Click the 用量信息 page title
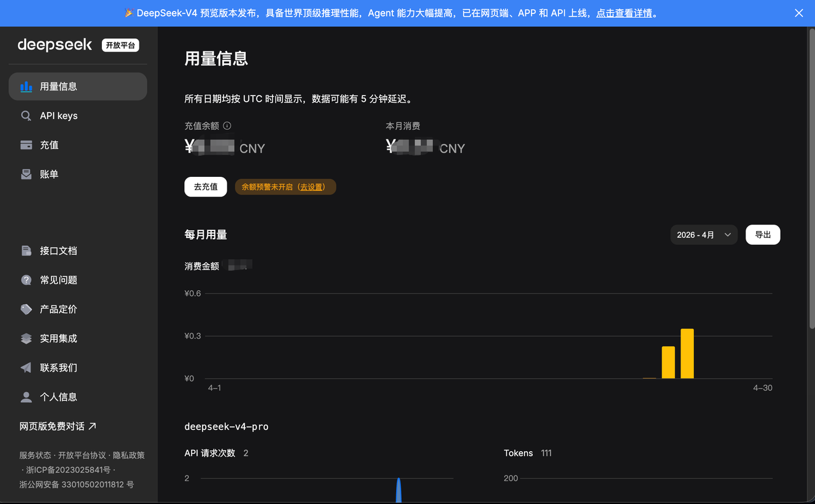 point(216,59)
